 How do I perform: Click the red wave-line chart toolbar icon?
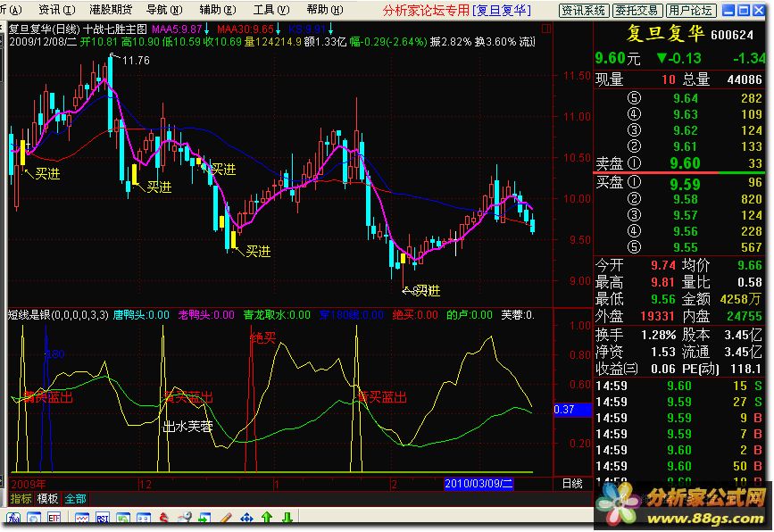[82, 519]
